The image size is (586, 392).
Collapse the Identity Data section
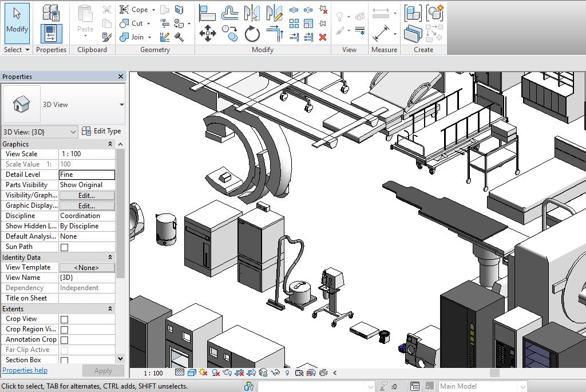click(x=110, y=258)
